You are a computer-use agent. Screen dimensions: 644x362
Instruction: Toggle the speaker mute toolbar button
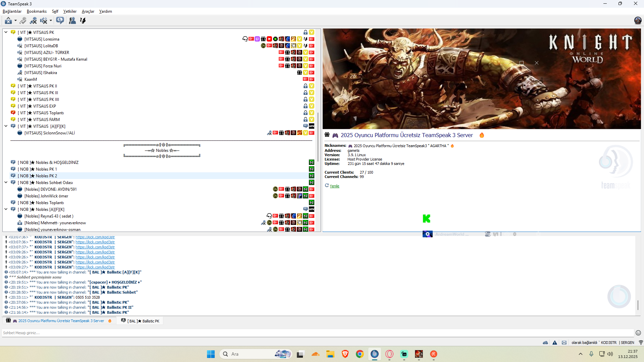[44, 21]
